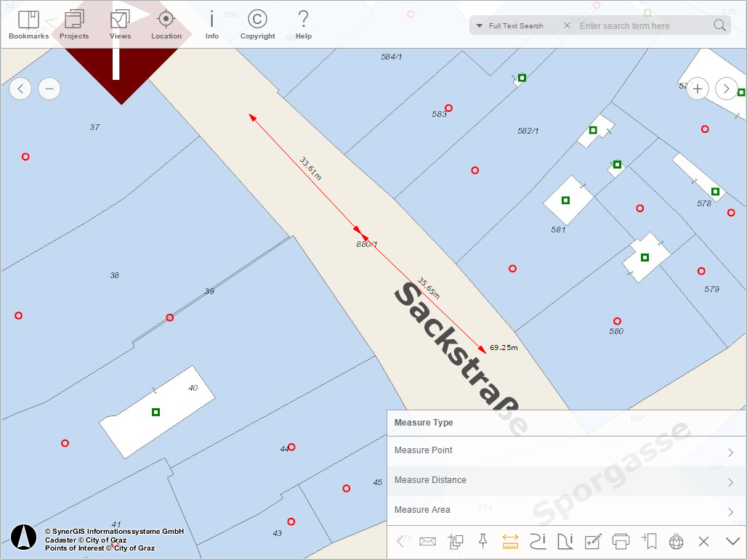Open the print map tool
The width and height of the screenshot is (747, 560).
click(x=621, y=541)
